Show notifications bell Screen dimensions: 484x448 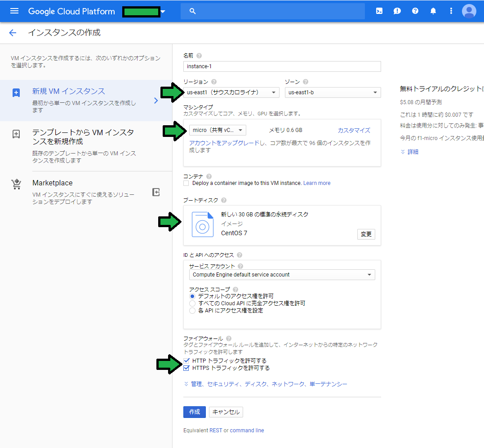[433, 11]
